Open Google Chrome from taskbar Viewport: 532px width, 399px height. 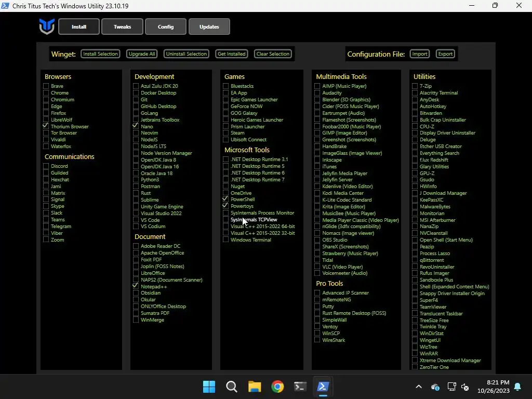pos(277,387)
